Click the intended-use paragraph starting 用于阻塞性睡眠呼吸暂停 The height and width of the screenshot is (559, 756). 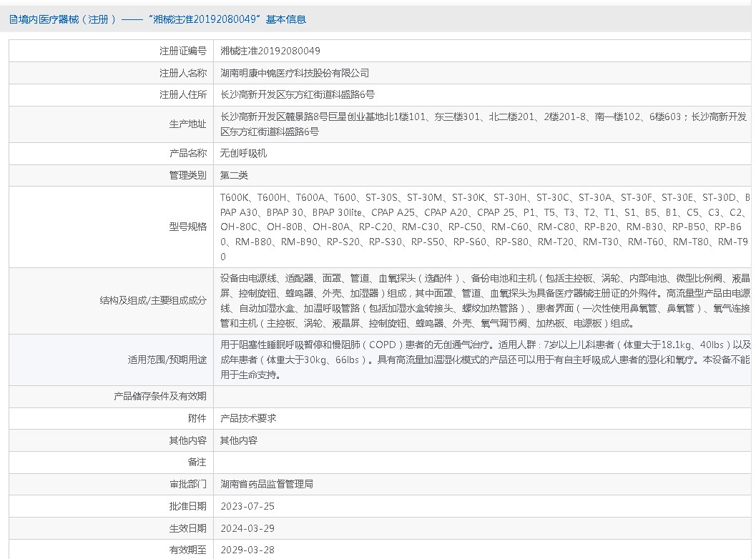486,360
